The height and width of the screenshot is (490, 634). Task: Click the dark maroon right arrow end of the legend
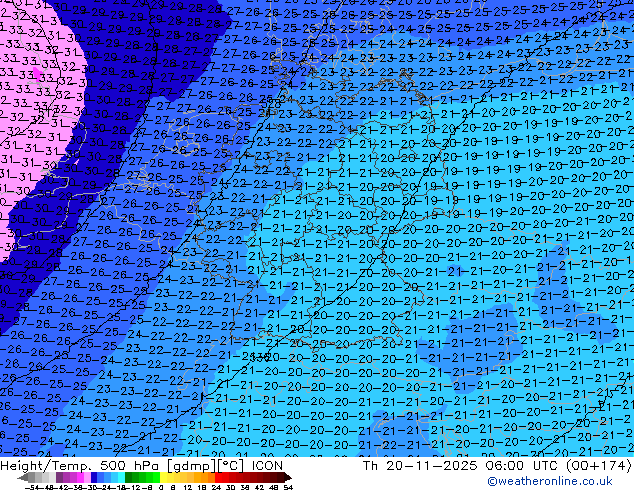pos(288,477)
